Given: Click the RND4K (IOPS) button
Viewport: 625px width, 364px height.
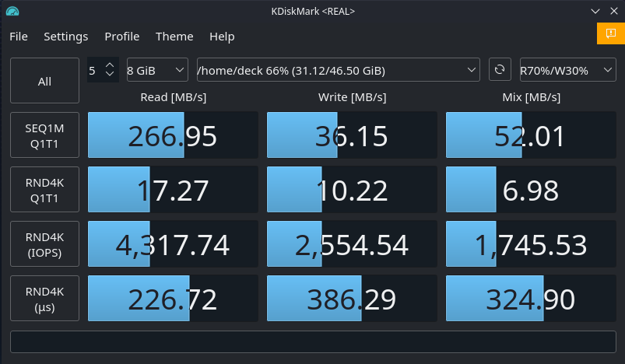Looking at the screenshot, I should point(44,244).
